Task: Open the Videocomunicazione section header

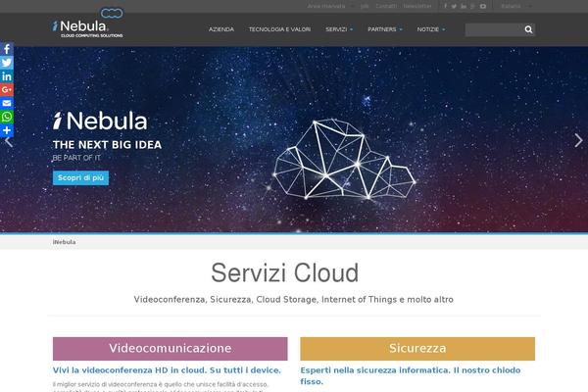Action: pos(170,349)
